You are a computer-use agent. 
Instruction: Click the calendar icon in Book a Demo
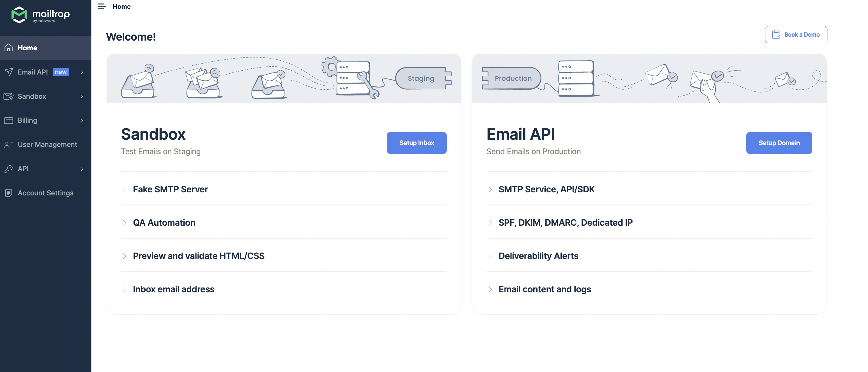(776, 35)
